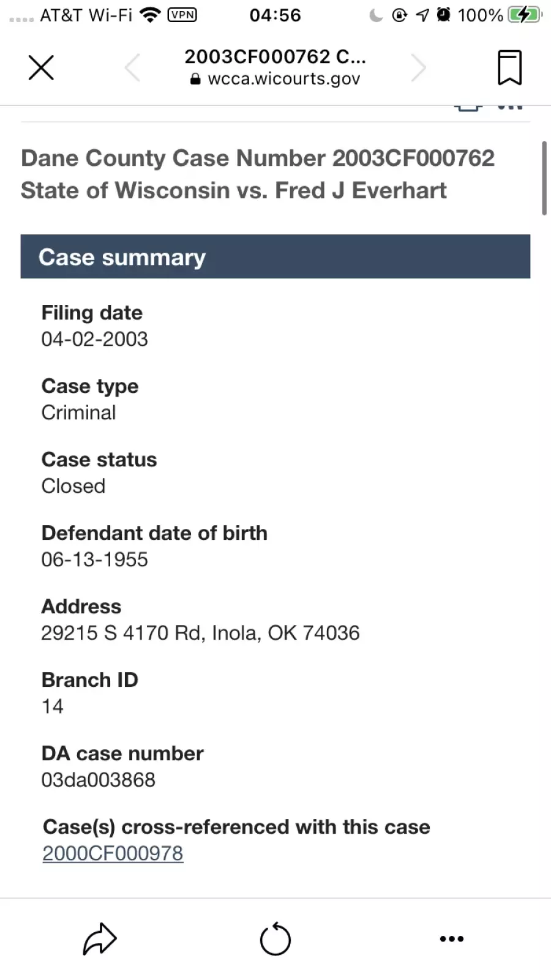Tap the battery indicator in status bar
This screenshot has width=551, height=980.
pyautogui.click(x=525, y=15)
